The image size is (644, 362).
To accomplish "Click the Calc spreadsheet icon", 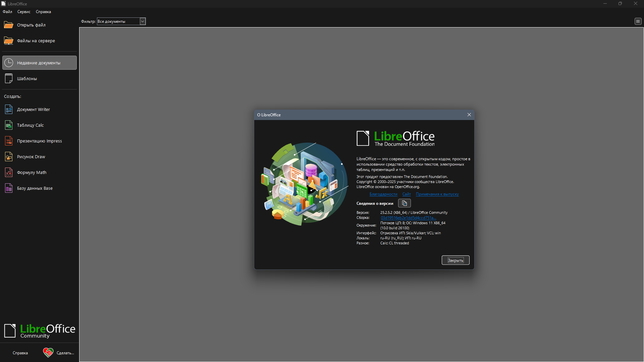I will pyautogui.click(x=9, y=125).
